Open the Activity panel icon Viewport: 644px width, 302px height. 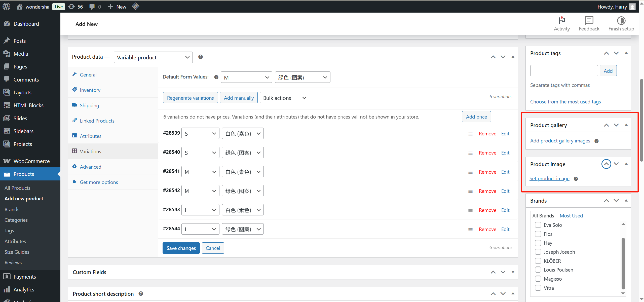pyautogui.click(x=561, y=20)
